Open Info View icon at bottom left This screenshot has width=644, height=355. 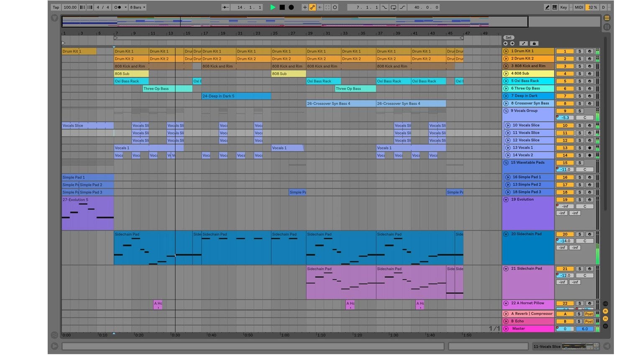pos(54,346)
